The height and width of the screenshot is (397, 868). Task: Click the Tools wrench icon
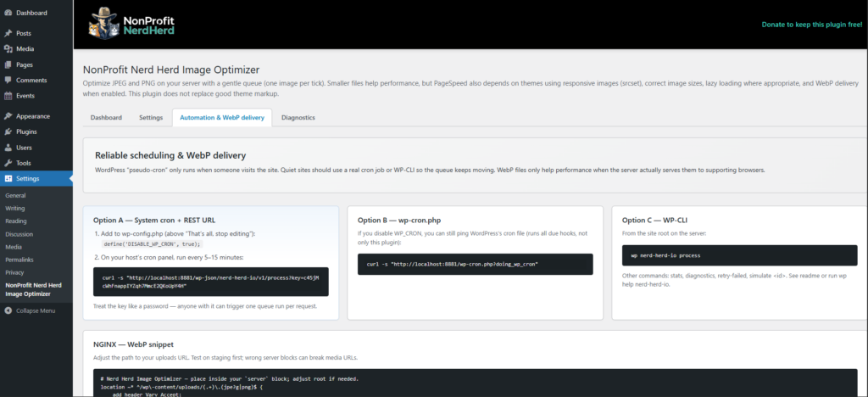(8, 163)
